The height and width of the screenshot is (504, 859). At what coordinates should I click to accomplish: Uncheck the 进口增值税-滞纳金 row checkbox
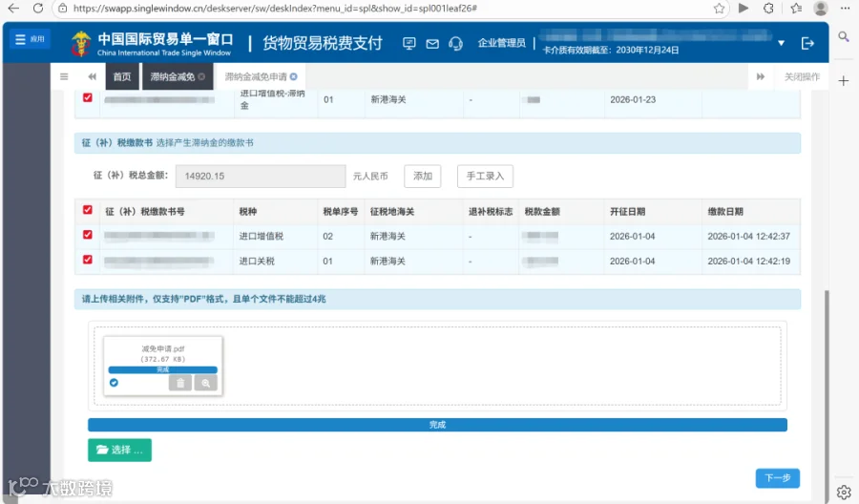coord(88,97)
